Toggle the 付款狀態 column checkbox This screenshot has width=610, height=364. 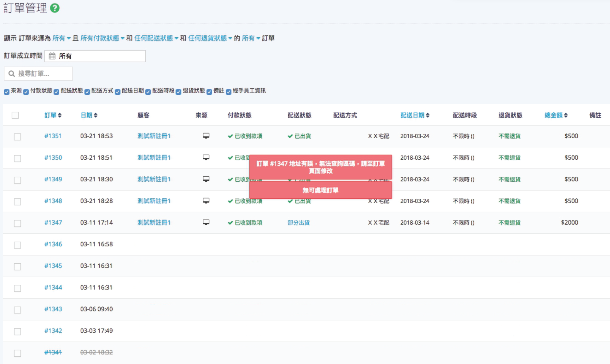pyautogui.click(x=26, y=92)
